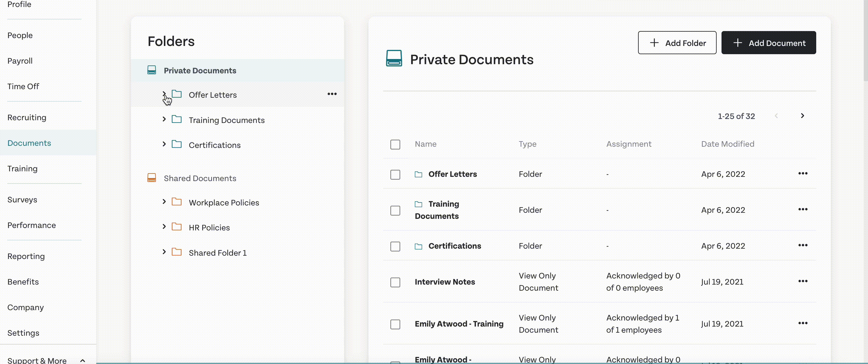Open the Certifications folder from the table
This screenshot has height=364, width=868.
454,246
